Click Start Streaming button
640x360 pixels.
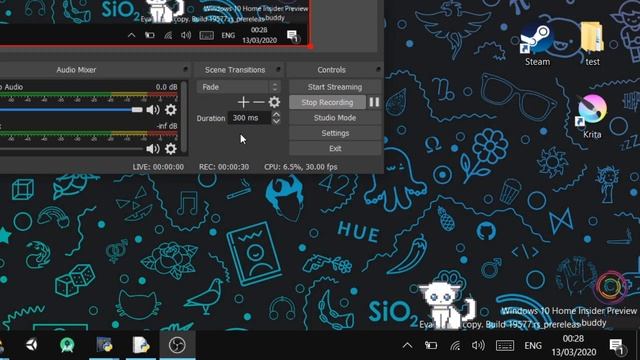[335, 87]
